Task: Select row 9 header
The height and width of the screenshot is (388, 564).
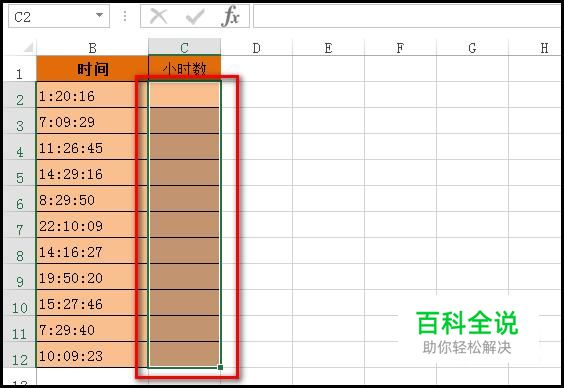Action: pyautogui.click(x=20, y=277)
